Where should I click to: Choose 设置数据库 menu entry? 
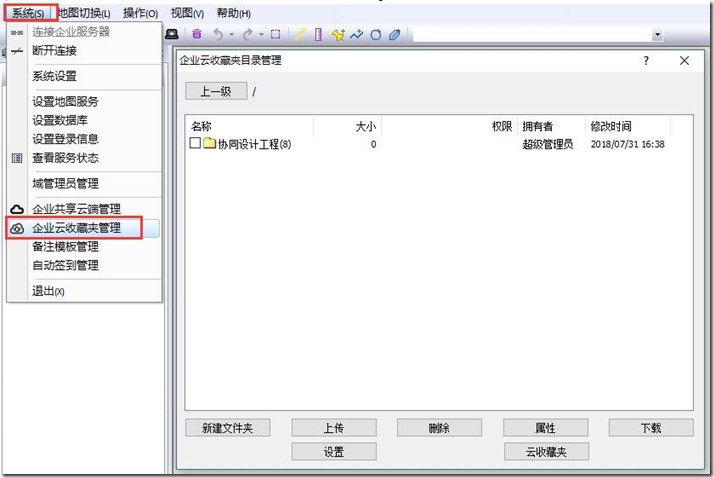coord(84,120)
